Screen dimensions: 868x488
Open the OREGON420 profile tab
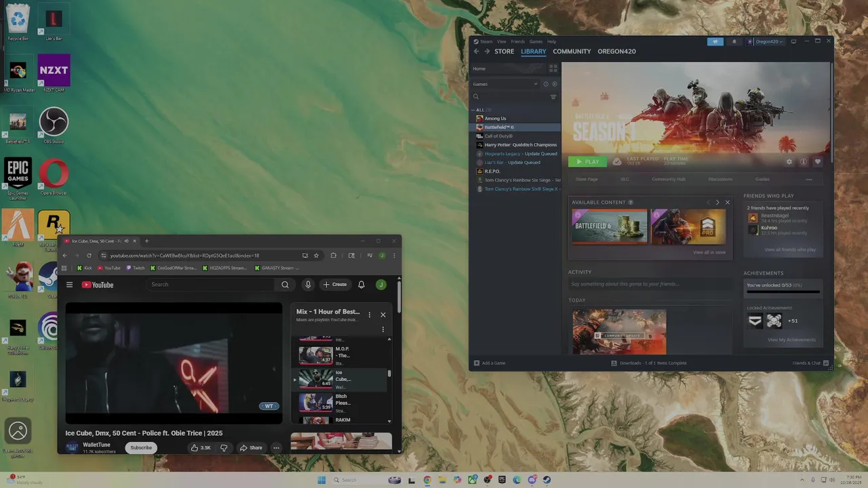click(x=616, y=52)
